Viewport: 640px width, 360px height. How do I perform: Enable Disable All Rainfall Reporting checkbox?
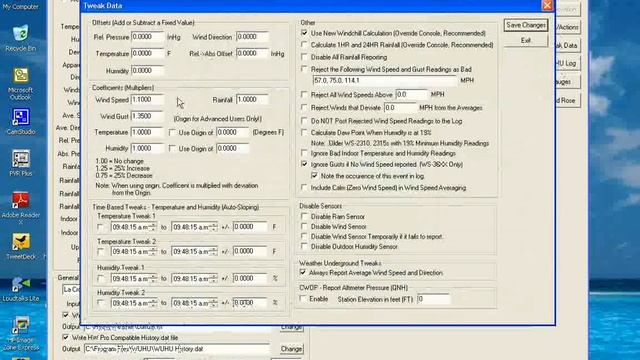click(x=304, y=57)
